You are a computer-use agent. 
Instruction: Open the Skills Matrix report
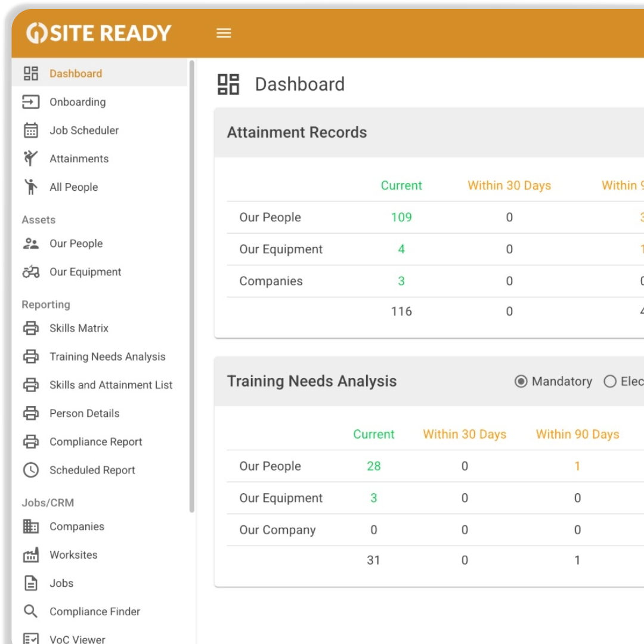79,329
